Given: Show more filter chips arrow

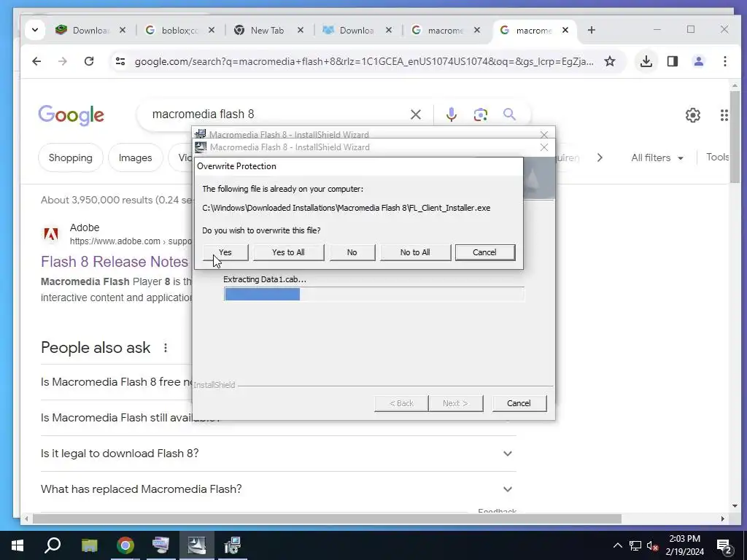Looking at the screenshot, I should click(x=600, y=157).
